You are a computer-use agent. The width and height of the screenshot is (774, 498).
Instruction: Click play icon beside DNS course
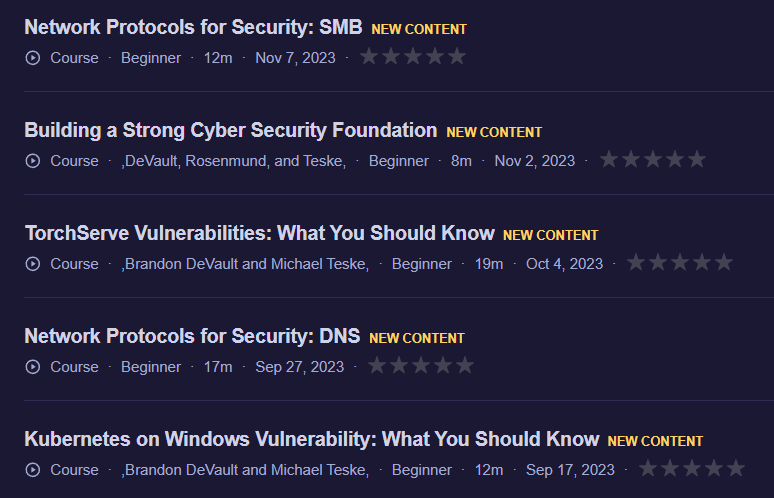[x=33, y=367]
